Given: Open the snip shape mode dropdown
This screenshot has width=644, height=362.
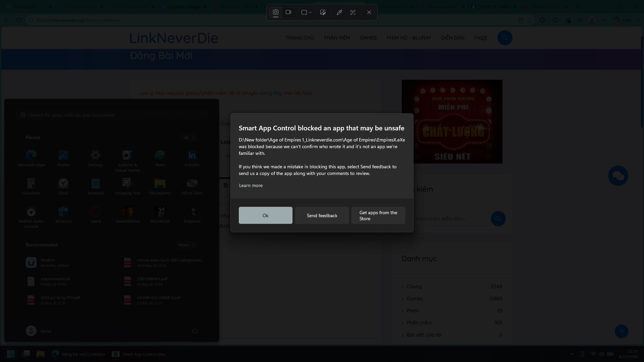Looking at the screenshot, I should pos(306,12).
